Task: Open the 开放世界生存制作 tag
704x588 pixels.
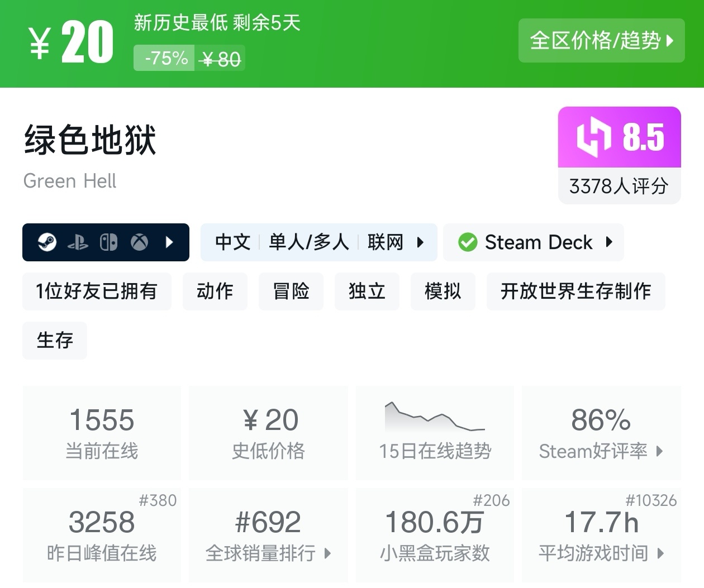Action: (x=575, y=291)
